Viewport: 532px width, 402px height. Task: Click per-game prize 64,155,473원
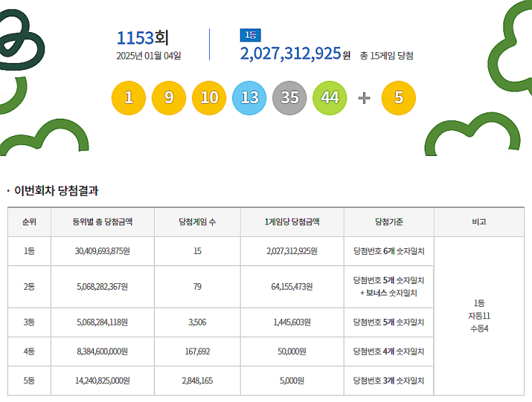[292, 287]
